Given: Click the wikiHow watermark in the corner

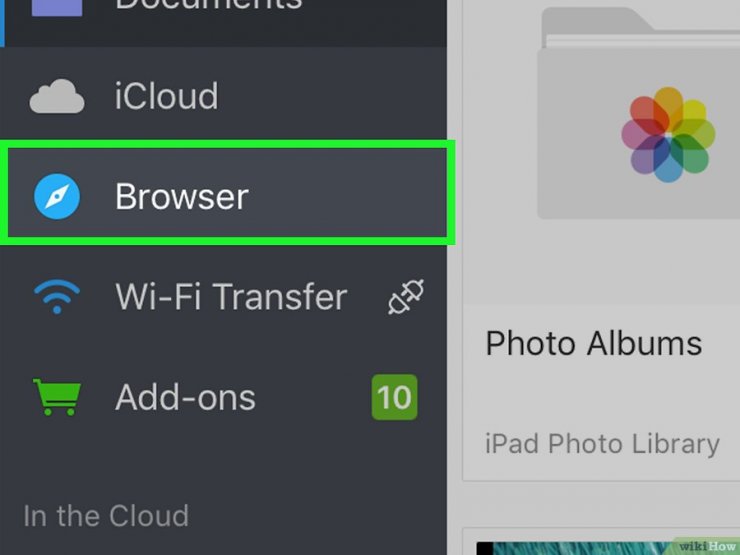Looking at the screenshot, I should click(x=706, y=547).
